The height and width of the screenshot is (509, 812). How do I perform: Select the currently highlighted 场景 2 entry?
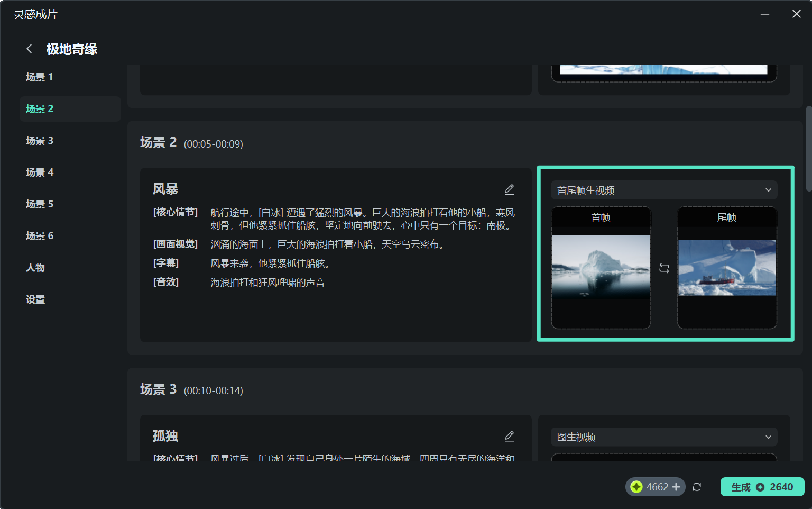tap(40, 108)
